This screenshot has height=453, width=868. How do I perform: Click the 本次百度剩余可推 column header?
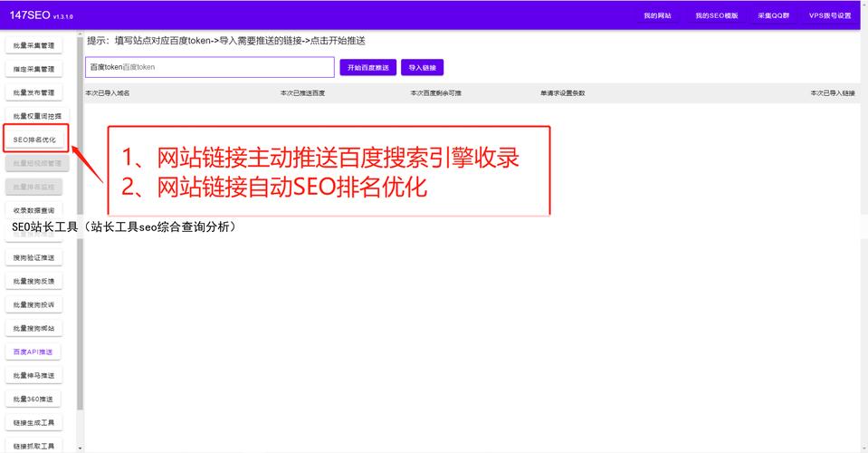435,93
